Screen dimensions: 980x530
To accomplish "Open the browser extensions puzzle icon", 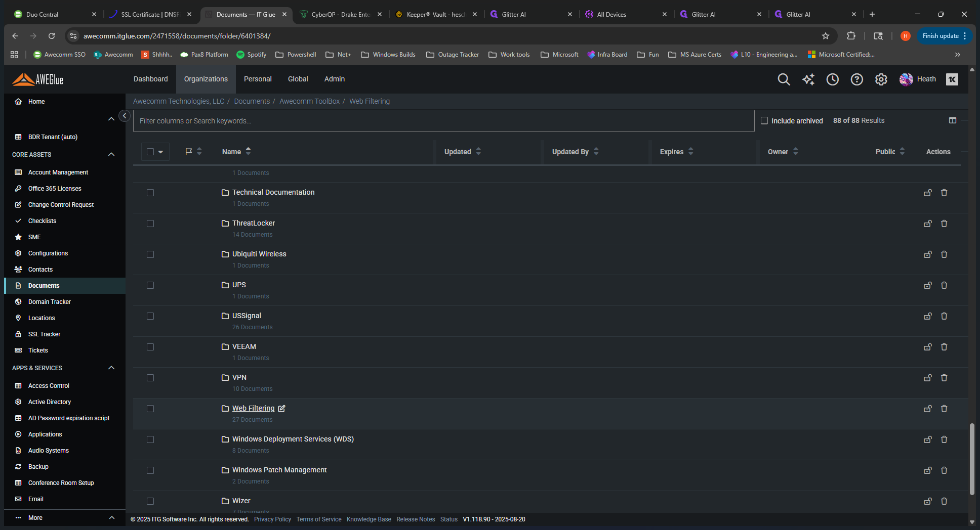I will tap(851, 36).
